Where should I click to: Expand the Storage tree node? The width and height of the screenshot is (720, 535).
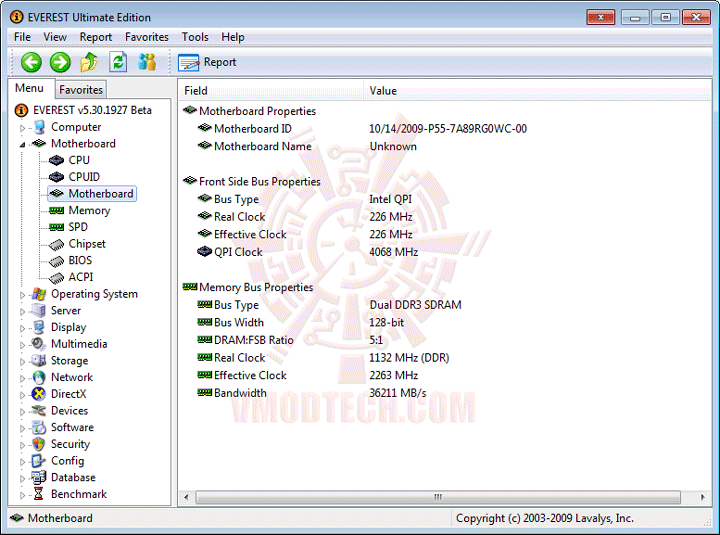coord(22,361)
